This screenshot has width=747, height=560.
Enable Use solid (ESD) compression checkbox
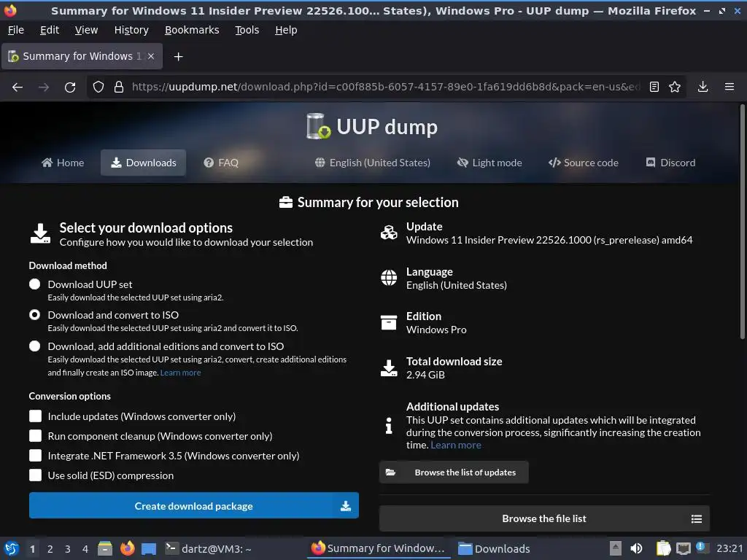point(35,475)
